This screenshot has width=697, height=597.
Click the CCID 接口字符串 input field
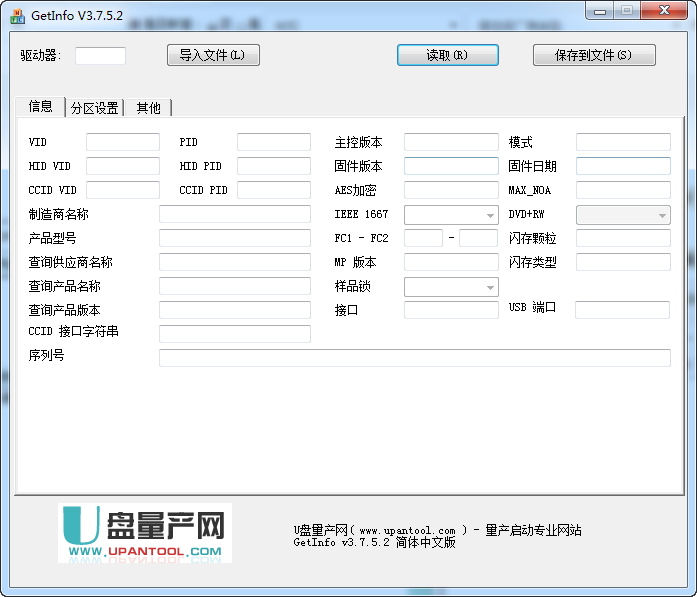pyautogui.click(x=235, y=334)
